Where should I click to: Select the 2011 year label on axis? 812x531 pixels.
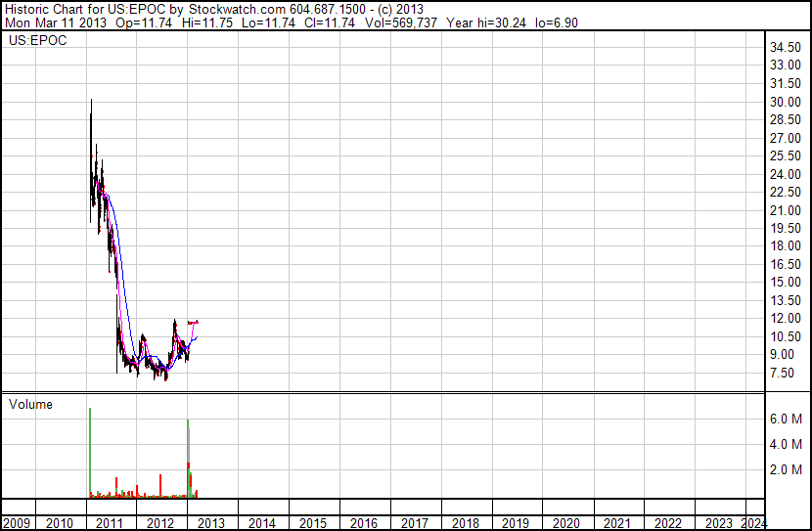click(110, 523)
